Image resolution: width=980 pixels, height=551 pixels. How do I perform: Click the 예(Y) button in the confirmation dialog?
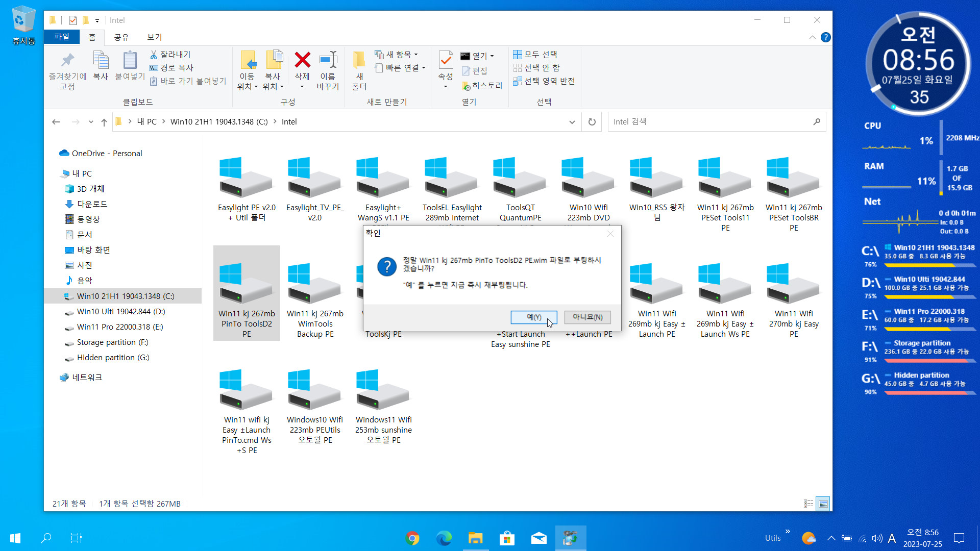(534, 317)
